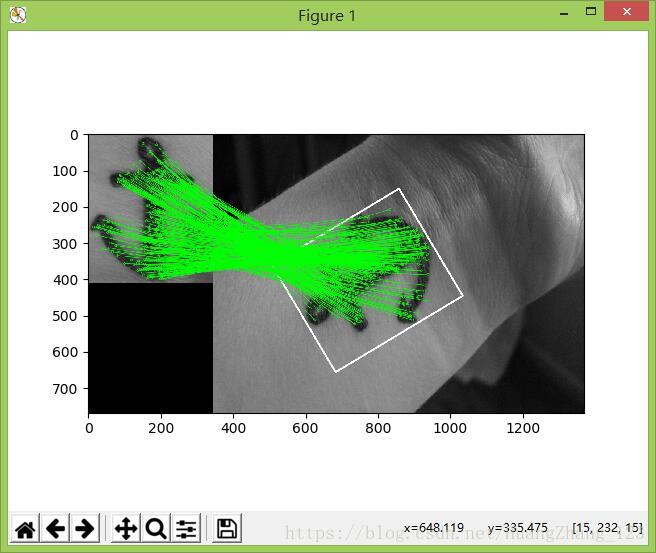The height and width of the screenshot is (553, 656).
Task: Click the y-axis tick label 500
Action: pyautogui.click(x=65, y=316)
